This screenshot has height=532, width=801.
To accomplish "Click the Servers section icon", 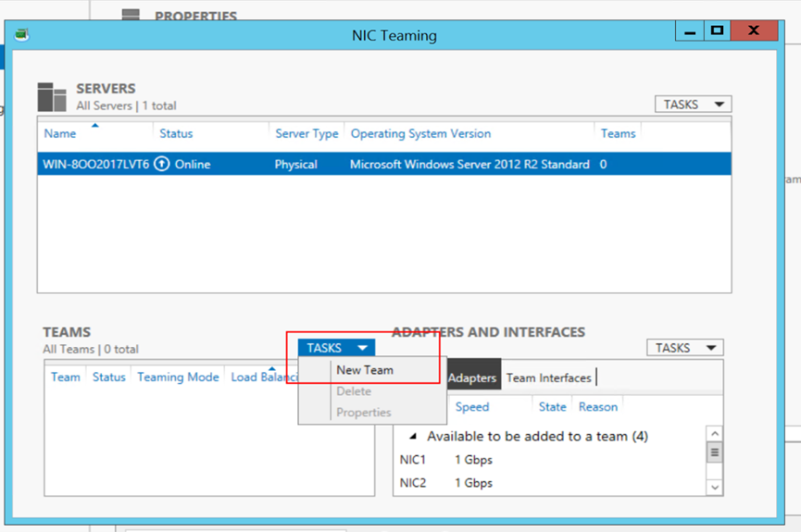I will [52, 97].
